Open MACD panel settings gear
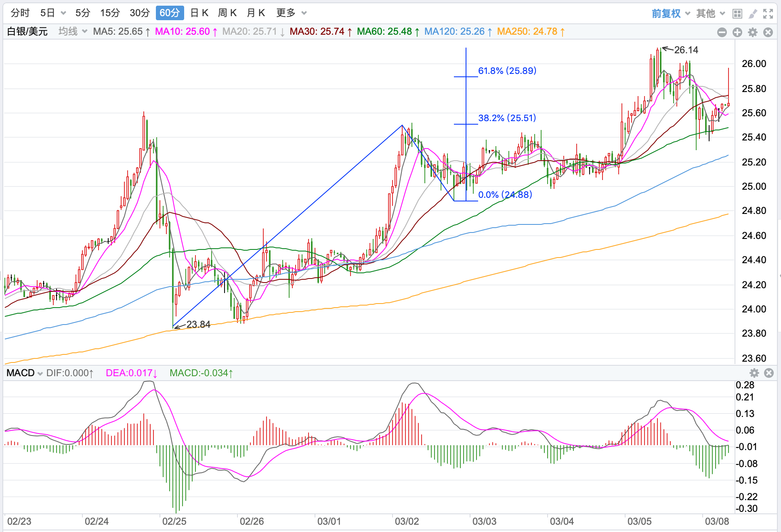The width and height of the screenshot is (781, 532). coord(754,373)
